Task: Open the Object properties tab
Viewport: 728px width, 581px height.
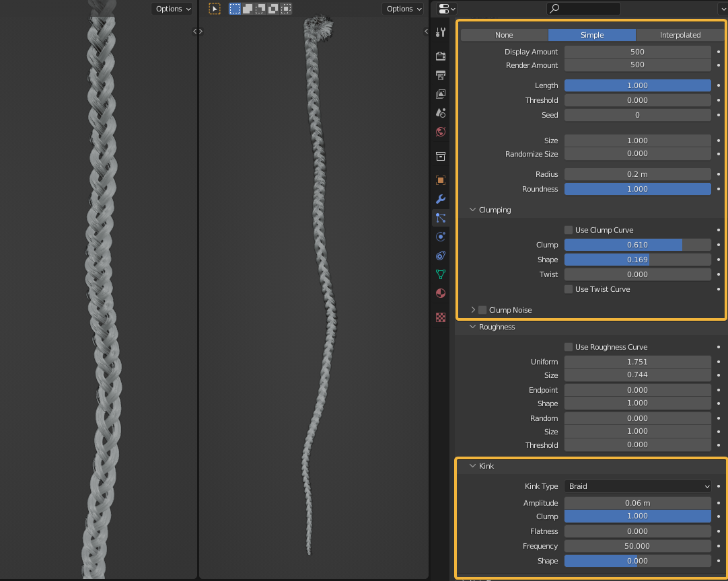Action: [440, 180]
